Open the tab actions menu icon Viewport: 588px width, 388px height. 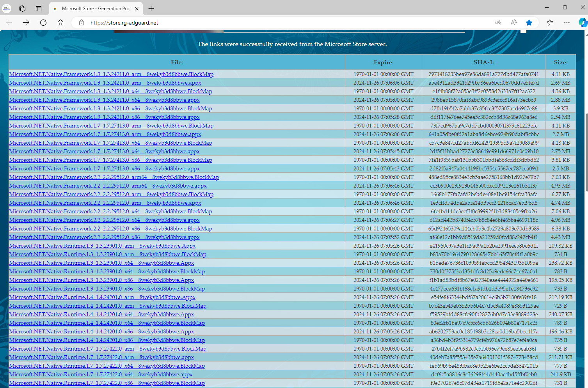pos(39,8)
